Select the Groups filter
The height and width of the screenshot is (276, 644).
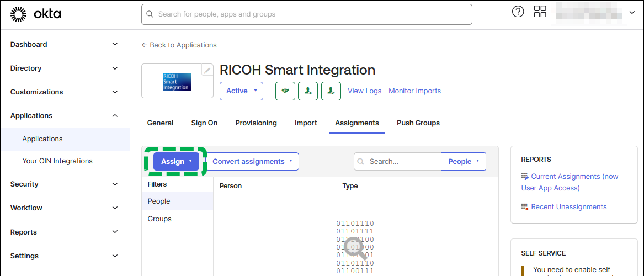[x=159, y=219]
